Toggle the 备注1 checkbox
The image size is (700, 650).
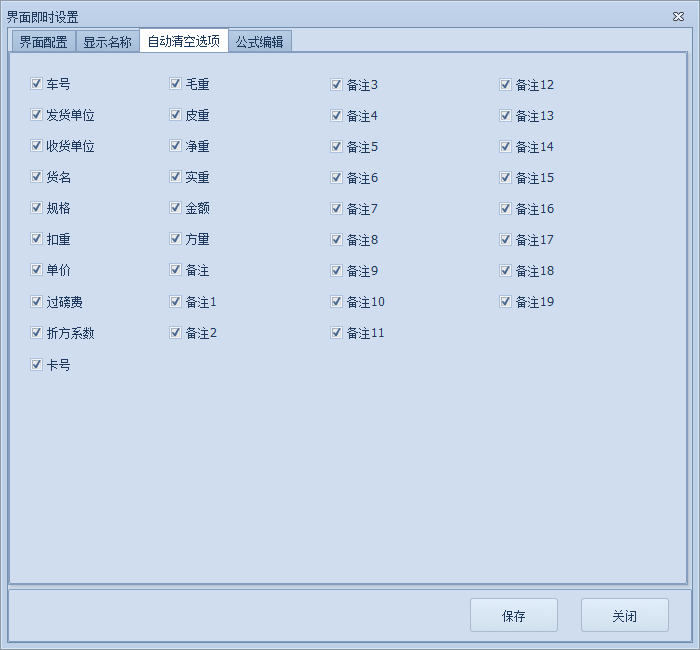[175, 302]
